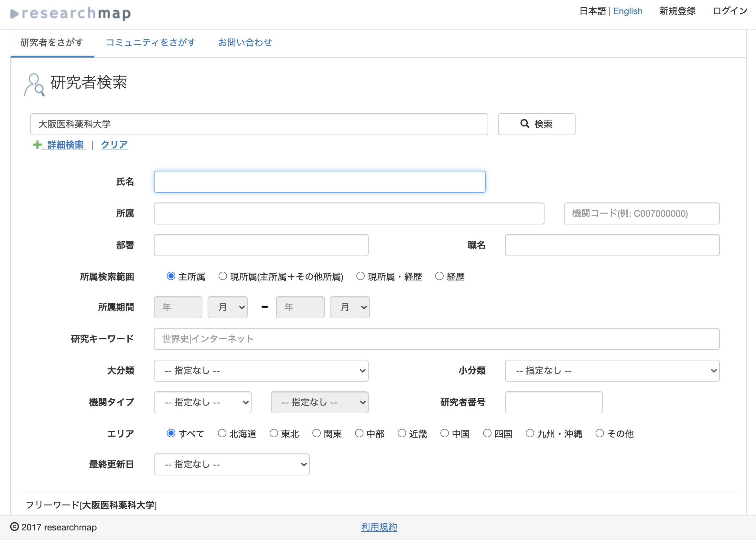The image size is (756, 544).
Task: Open the お問い合わせ tab
Action: click(x=245, y=43)
